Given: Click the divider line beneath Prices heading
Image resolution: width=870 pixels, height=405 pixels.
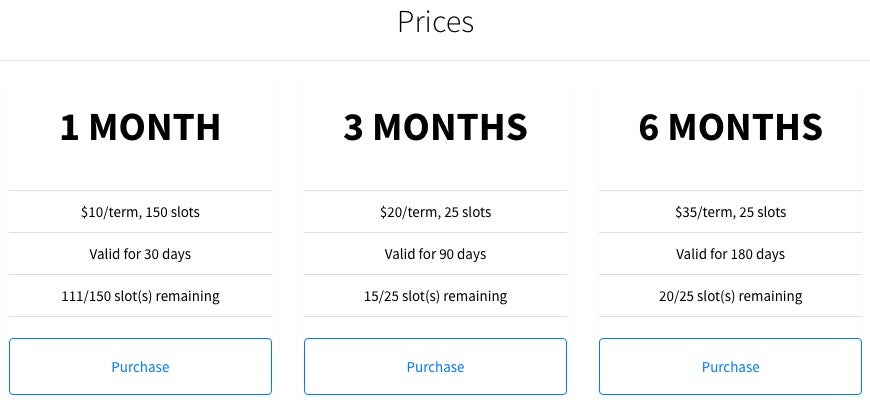Looking at the screenshot, I should click(x=435, y=60).
